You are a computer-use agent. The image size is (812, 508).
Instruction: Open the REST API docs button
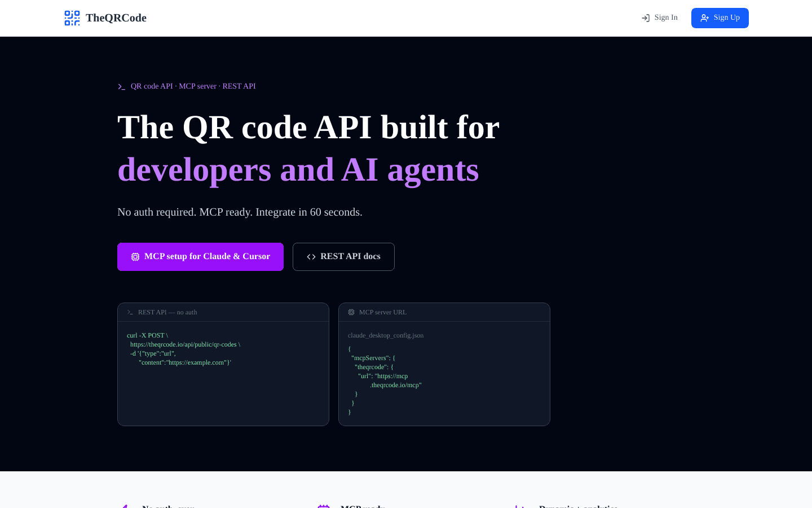[x=343, y=257]
